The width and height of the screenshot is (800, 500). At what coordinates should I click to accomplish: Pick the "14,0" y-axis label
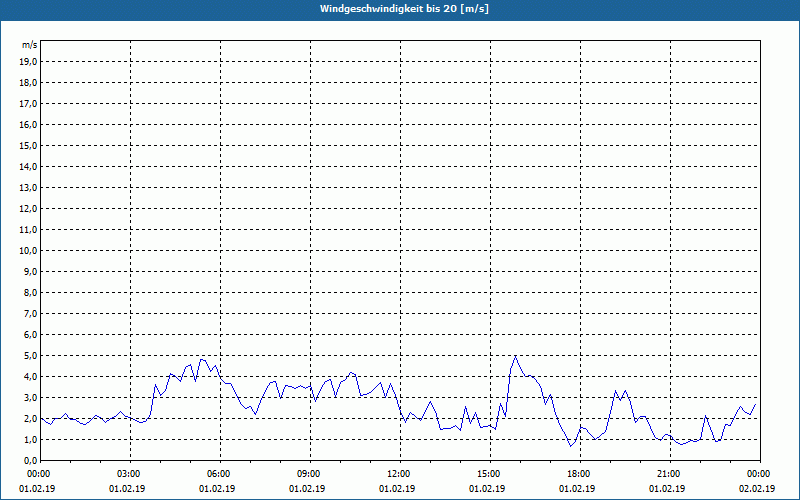click(28, 166)
